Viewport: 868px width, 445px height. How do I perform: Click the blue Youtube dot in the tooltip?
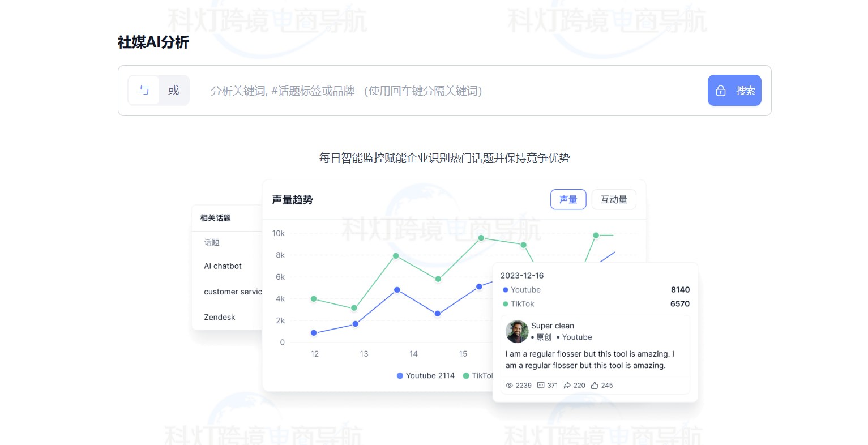coord(505,290)
